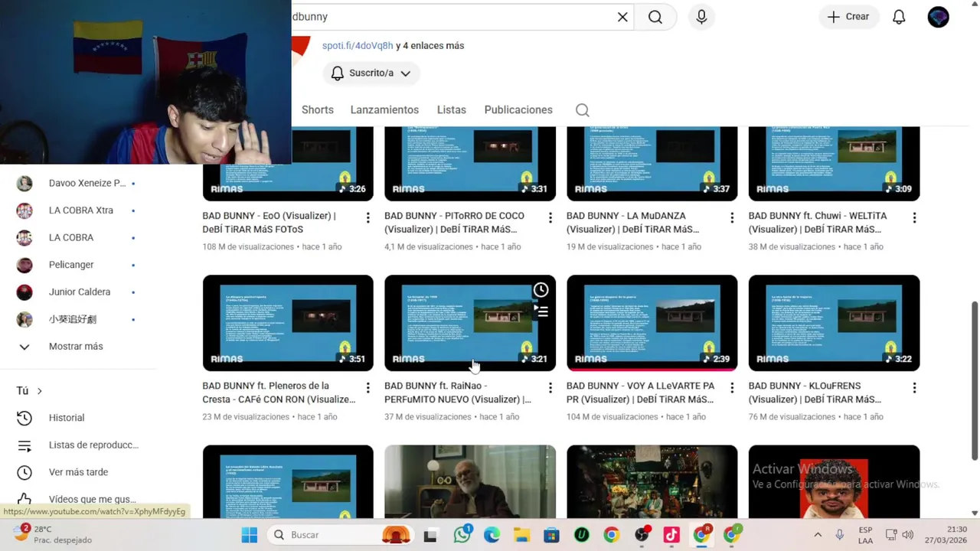This screenshot has height=551, width=980.
Task: Open the account avatar menu
Action: pos(938,17)
